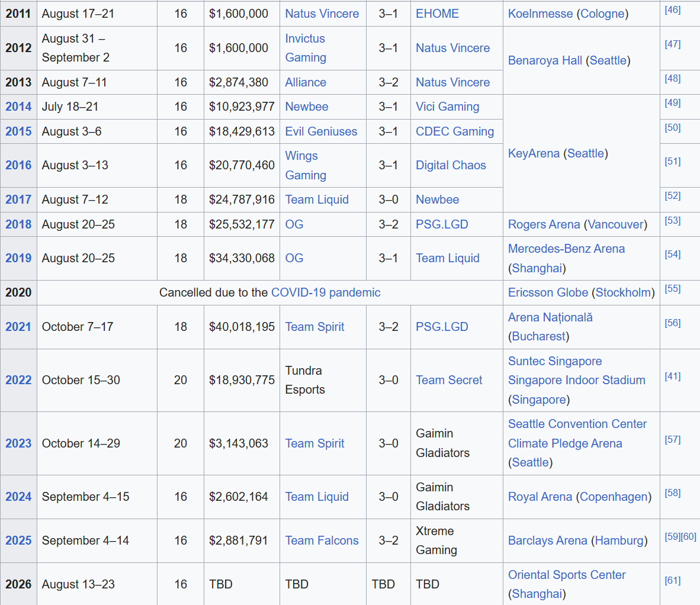
Task: Open the Mercedes-Benz Arena link
Action: (x=566, y=249)
